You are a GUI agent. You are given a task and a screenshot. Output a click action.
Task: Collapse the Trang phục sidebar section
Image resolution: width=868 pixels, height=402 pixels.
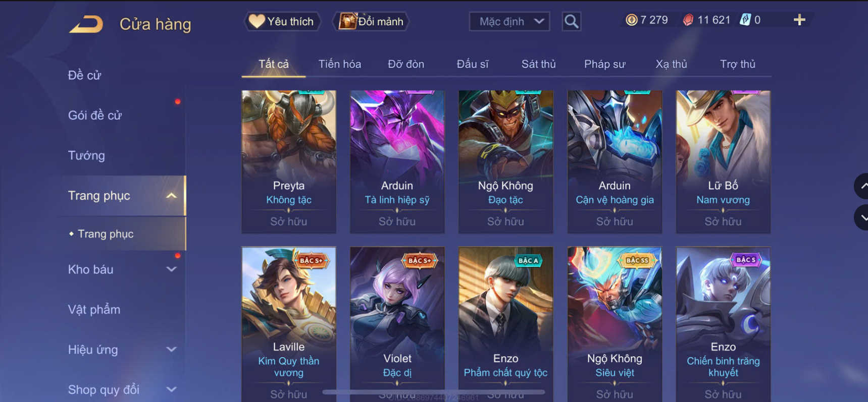171,196
